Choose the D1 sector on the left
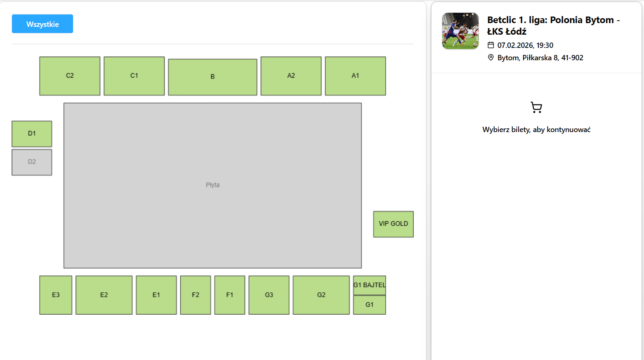This screenshot has height=360, width=644. click(x=32, y=134)
